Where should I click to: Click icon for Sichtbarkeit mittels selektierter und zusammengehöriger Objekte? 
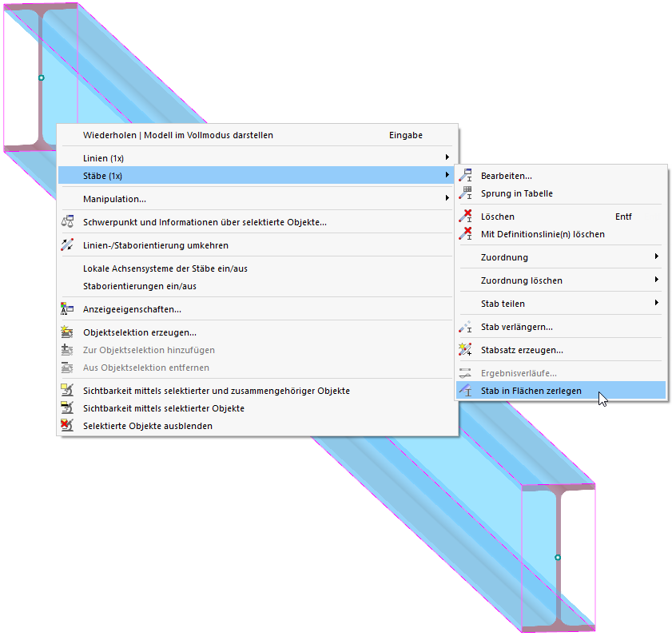coord(67,390)
